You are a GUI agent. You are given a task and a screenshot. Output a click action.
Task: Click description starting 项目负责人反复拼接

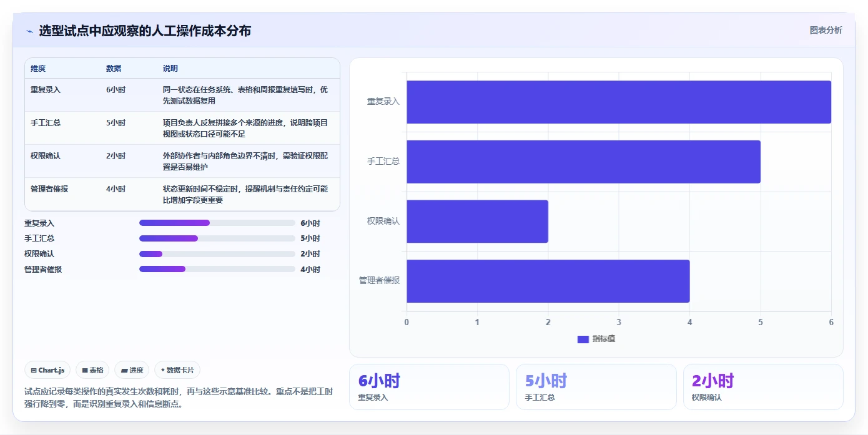point(245,128)
